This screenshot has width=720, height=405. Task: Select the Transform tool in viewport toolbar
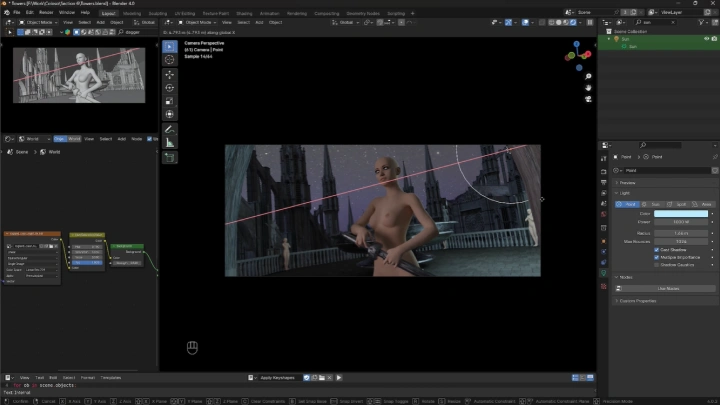pyautogui.click(x=169, y=114)
